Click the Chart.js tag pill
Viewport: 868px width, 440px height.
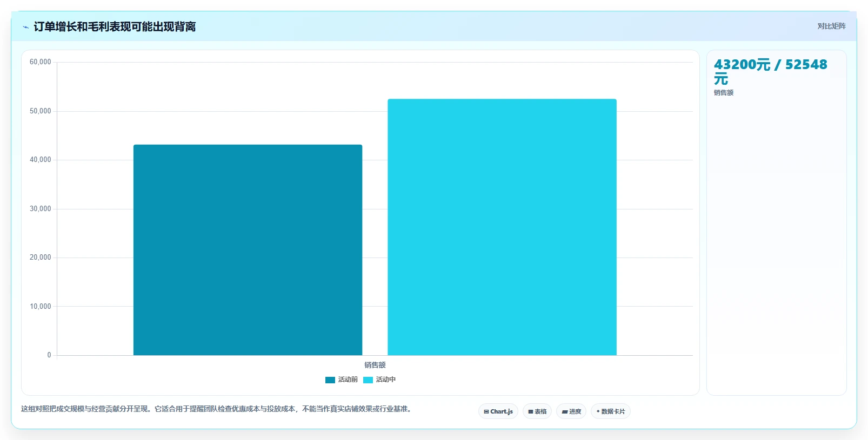click(498, 411)
